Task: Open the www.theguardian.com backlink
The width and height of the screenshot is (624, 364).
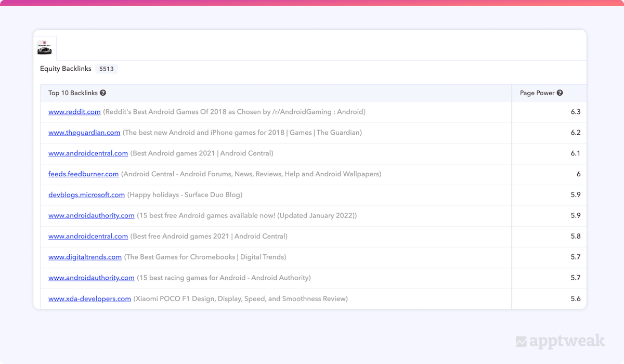Action: pos(84,133)
